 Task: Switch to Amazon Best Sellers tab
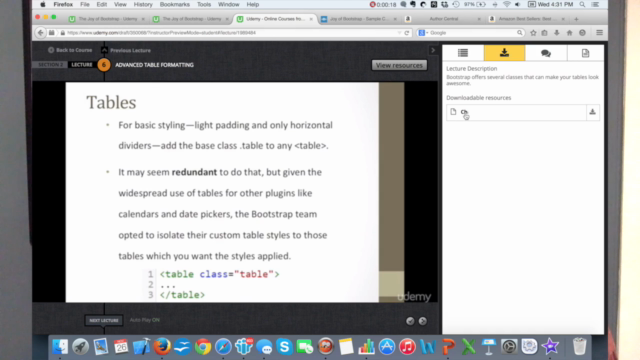(x=527, y=19)
